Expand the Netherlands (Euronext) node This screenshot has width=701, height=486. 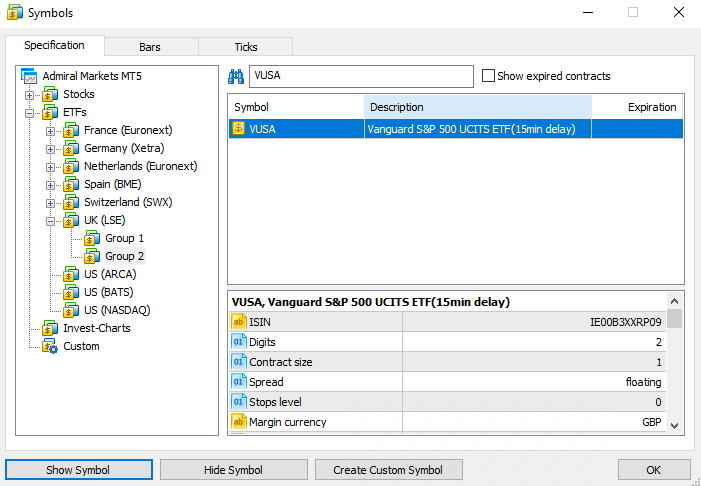(x=51, y=167)
